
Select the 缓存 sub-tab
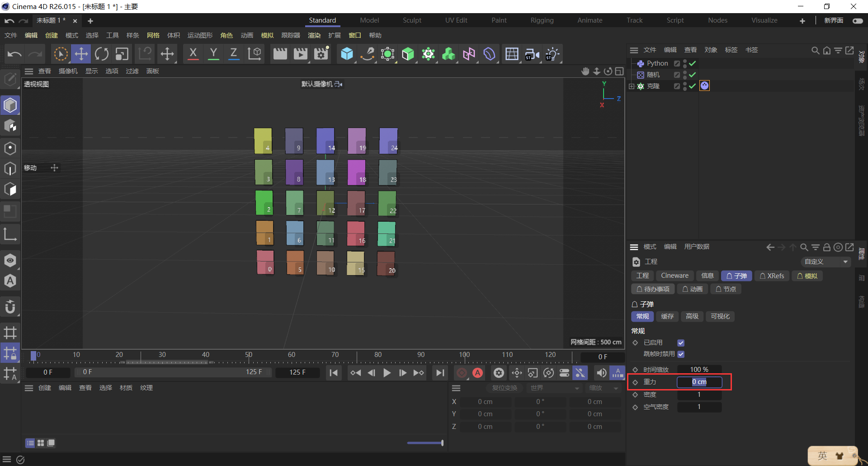point(667,317)
